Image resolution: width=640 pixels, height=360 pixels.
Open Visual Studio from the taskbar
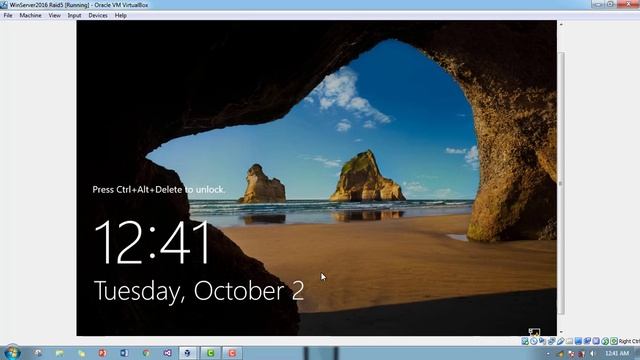tap(167, 353)
